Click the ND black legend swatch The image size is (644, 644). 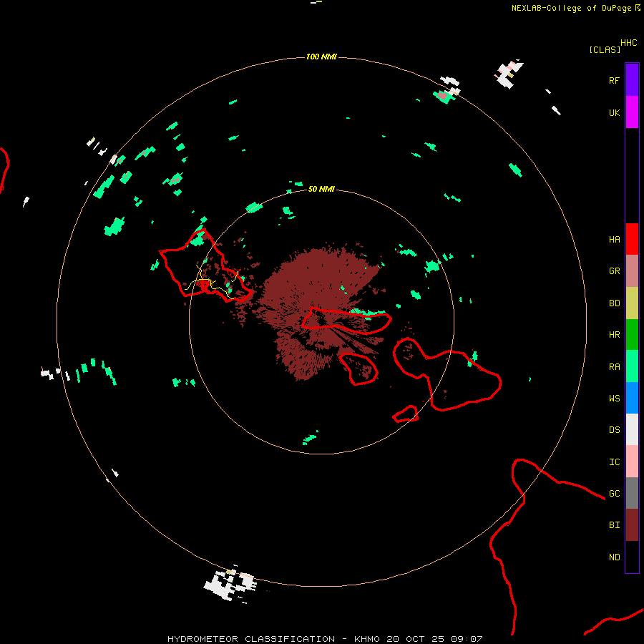click(x=632, y=557)
